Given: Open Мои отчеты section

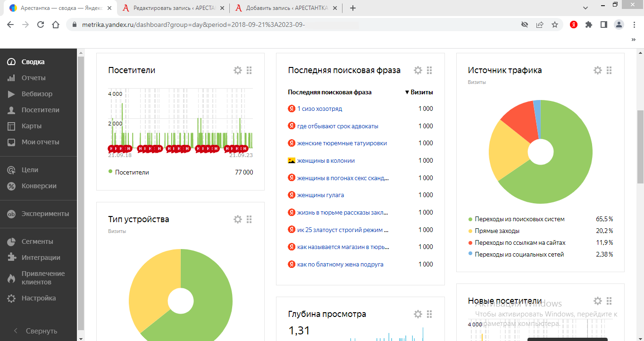Looking at the screenshot, I should (x=40, y=142).
